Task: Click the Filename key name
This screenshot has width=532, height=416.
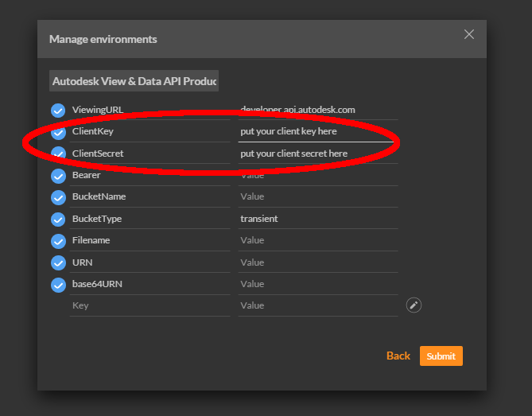Action: (91, 240)
